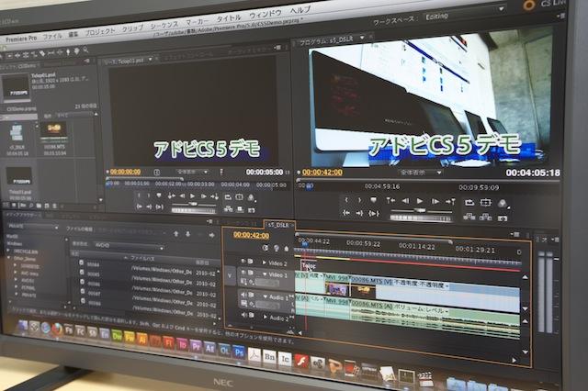
Task: Adjust the program monitor jog wheel
Action: coord(421,218)
